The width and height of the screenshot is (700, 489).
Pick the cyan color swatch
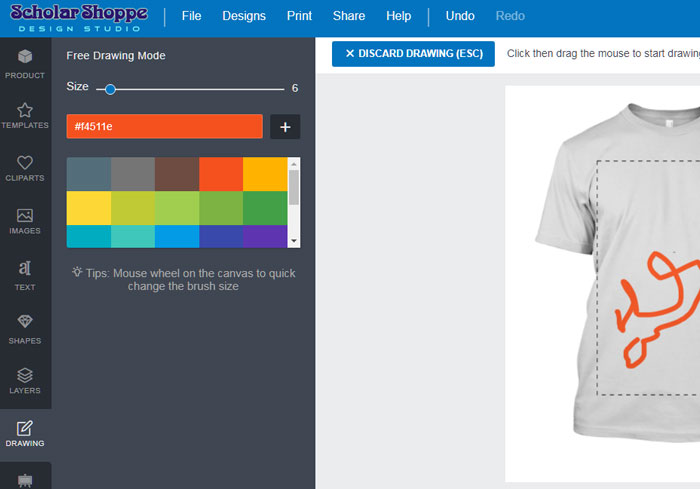click(89, 236)
